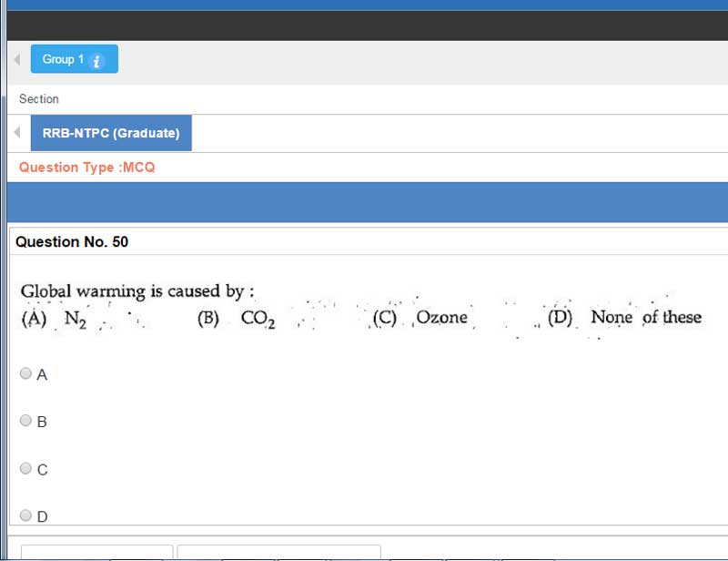Click the (D) None of these text
728x561 pixels.
tap(624, 317)
